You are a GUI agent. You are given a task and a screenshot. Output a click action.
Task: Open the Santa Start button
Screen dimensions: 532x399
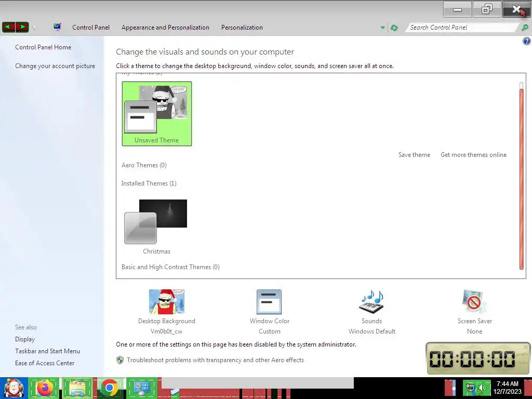pyautogui.click(x=14, y=388)
